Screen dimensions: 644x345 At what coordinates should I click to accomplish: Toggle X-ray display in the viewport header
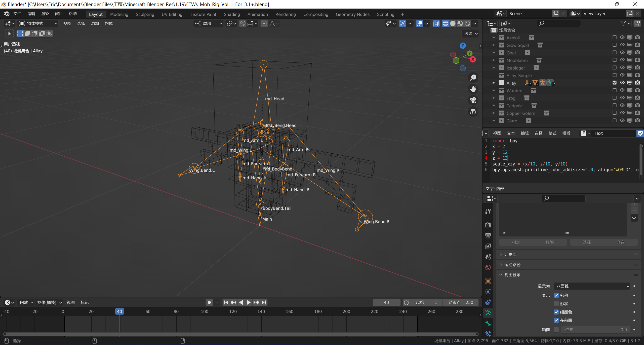click(x=436, y=23)
